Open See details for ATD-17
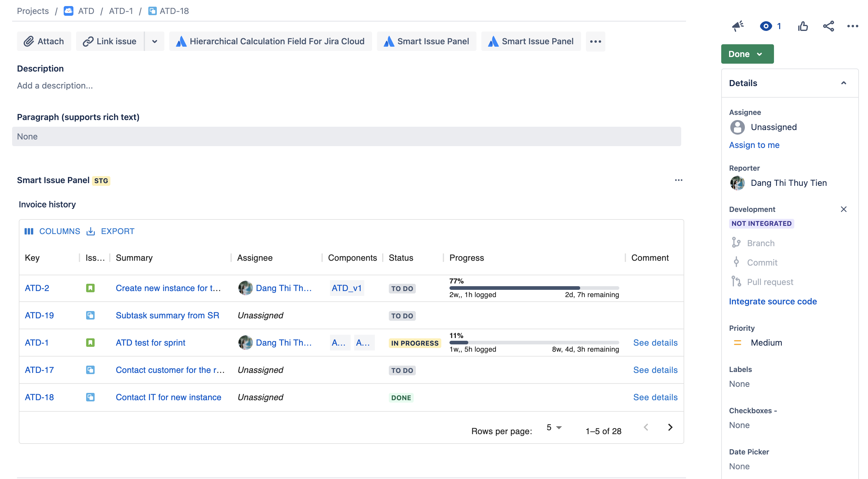The width and height of the screenshot is (868, 479). 655,370
